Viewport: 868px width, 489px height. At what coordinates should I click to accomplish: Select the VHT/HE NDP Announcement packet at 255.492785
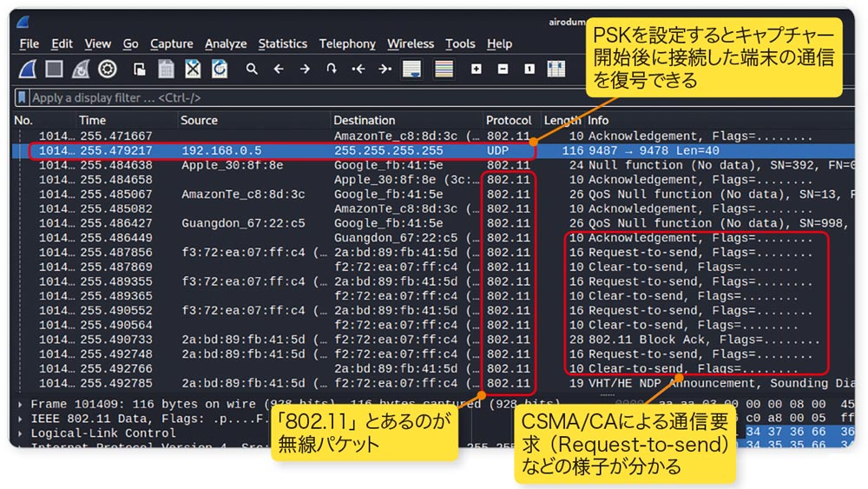[x=433, y=383]
